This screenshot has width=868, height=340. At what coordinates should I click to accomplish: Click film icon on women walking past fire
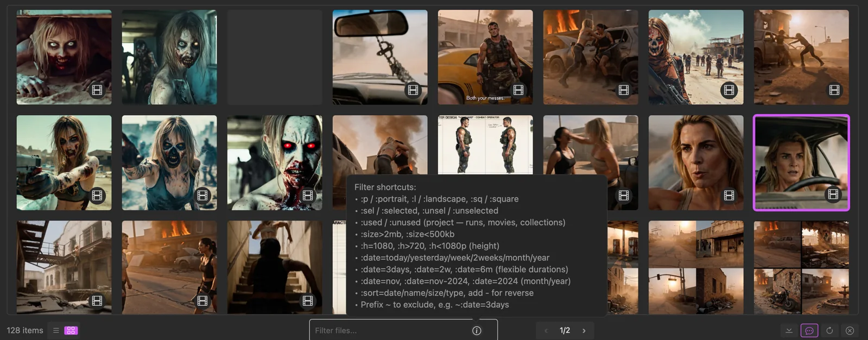point(202,301)
